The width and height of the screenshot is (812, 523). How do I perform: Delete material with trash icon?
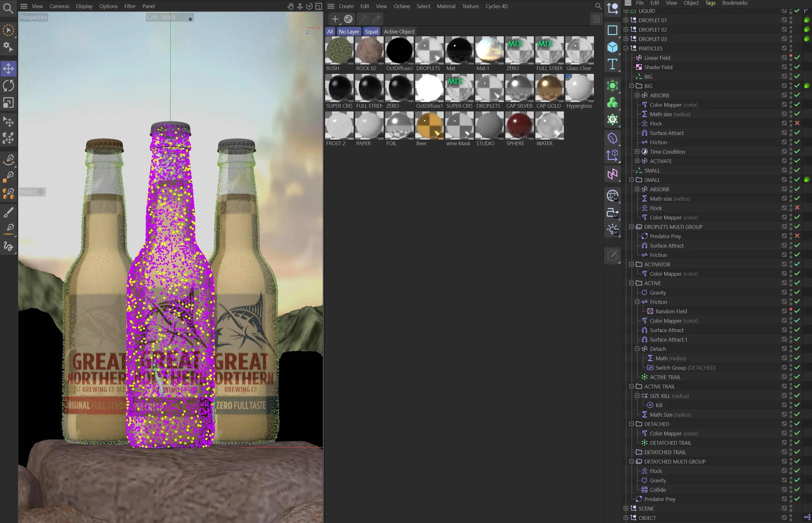pos(596,19)
